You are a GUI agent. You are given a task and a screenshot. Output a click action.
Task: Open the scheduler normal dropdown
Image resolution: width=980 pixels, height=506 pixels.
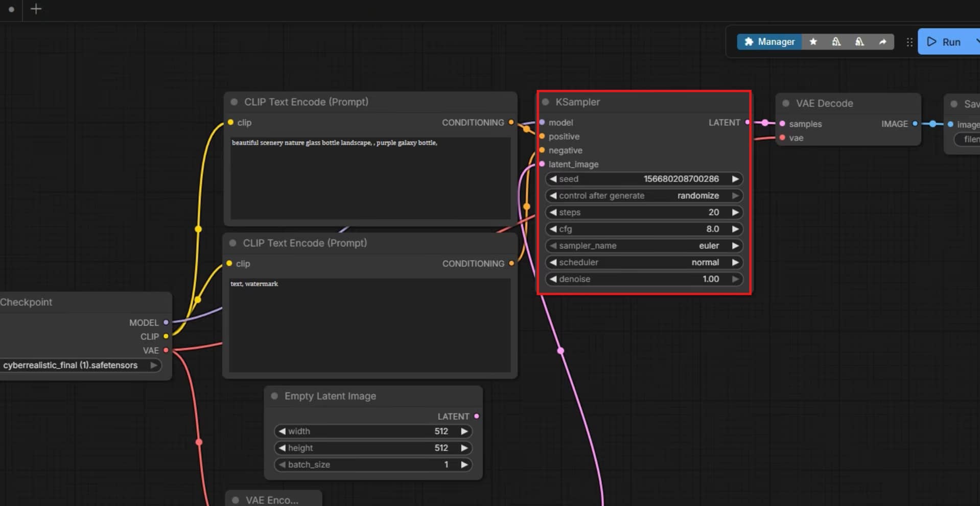(x=644, y=262)
